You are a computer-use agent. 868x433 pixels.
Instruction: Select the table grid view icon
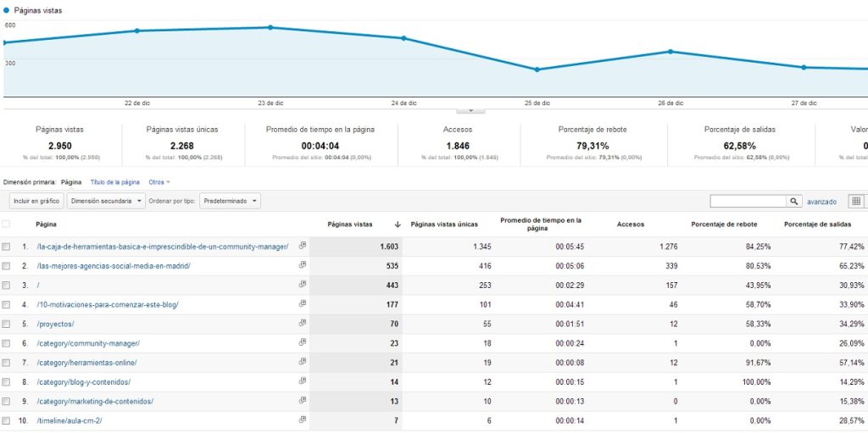856,201
